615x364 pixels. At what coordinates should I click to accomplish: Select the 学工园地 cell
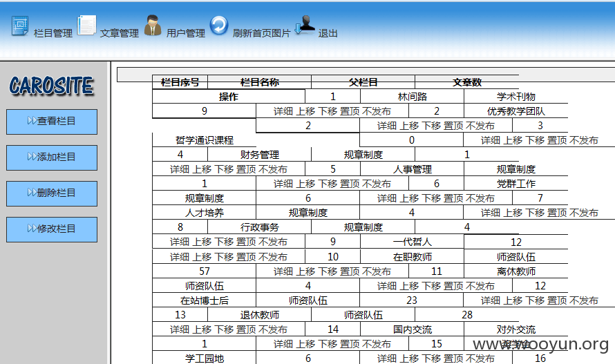click(x=205, y=358)
